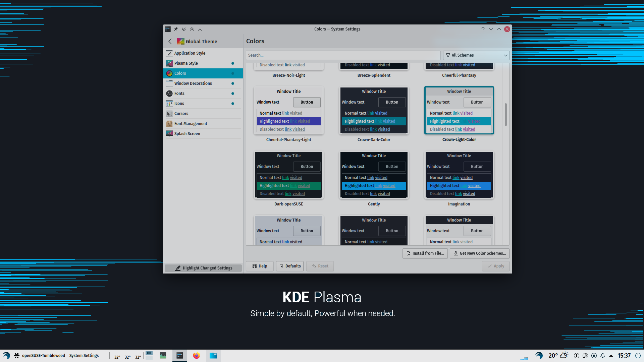Click the Splash Screen sidebar icon
The height and width of the screenshot is (362, 644).
tap(169, 134)
